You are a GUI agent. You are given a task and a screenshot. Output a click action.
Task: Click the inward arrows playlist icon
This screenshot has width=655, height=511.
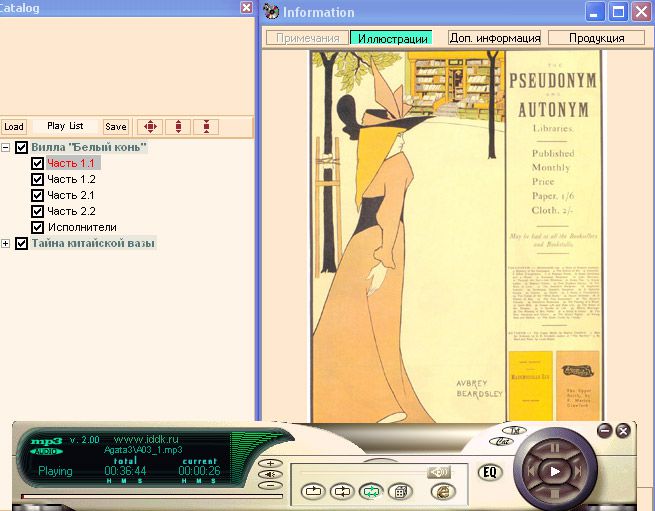[205, 126]
